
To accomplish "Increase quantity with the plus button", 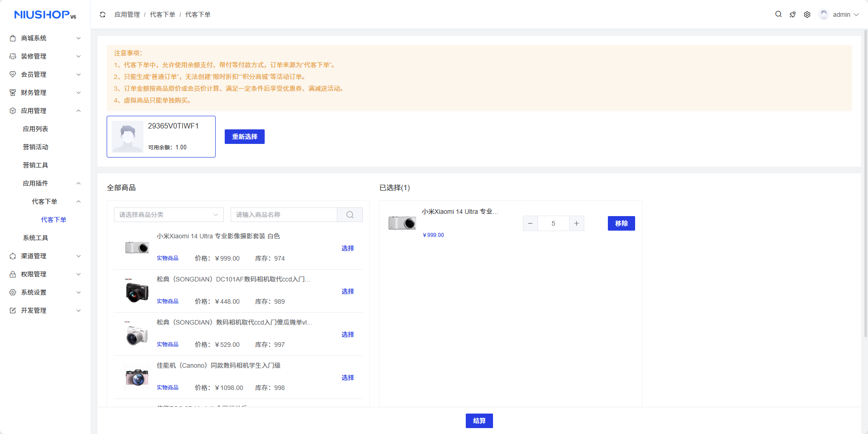I will (x=577, y=223).
